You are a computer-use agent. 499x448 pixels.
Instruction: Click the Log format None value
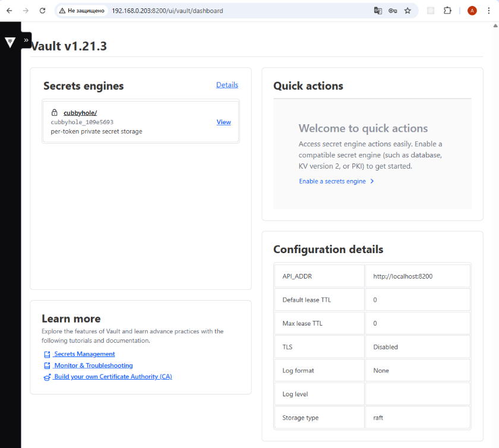point(381,371)
